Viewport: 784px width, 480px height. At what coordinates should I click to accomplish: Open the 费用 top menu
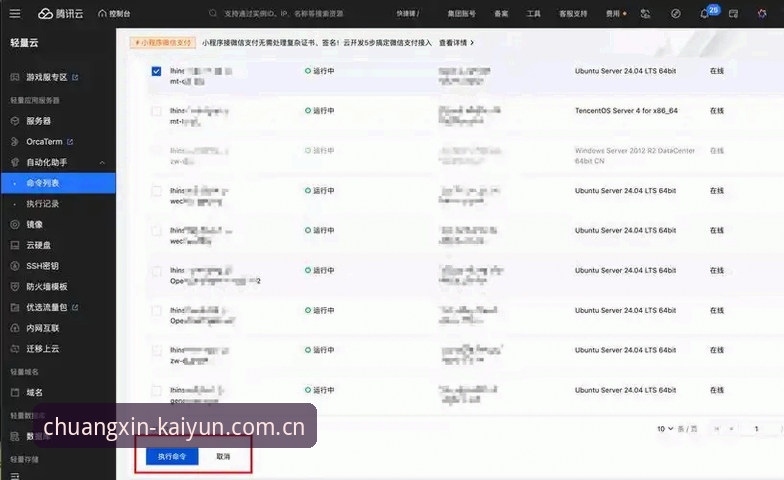click(613, 14)
